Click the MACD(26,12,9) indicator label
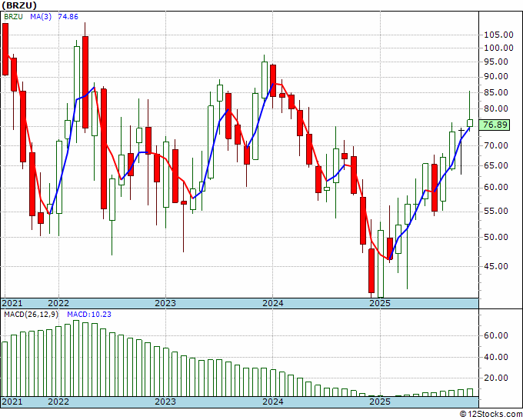The width and height of the screenshot is (523, 420). pyautogui.click(x=32, y=315)
